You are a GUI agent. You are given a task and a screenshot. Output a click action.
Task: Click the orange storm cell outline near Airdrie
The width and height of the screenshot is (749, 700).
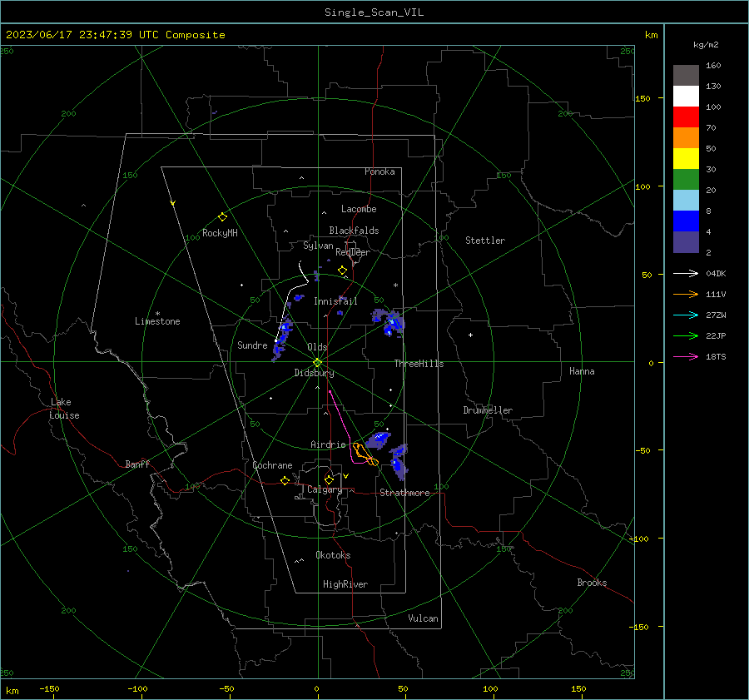click(x=365, y=454)
